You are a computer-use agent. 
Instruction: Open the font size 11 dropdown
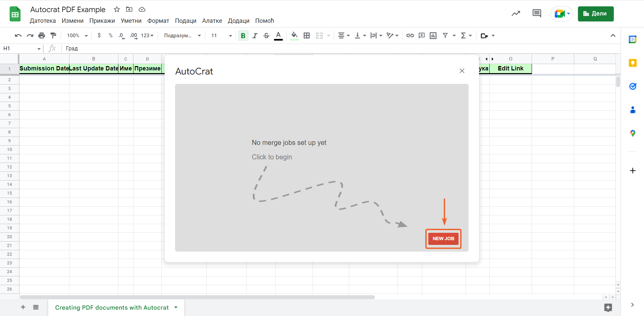[x=221, y=36]
